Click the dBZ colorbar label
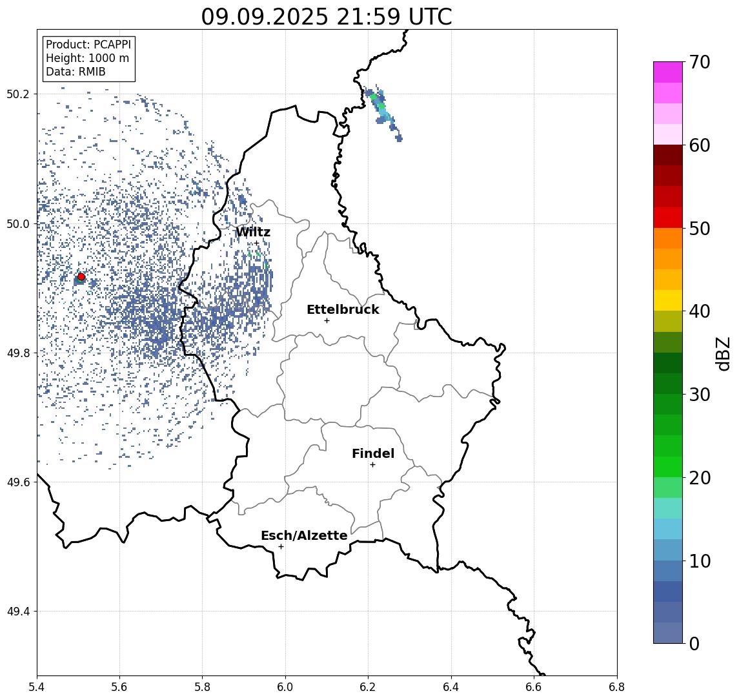This screenshot has height=700, width=739. 722,354
